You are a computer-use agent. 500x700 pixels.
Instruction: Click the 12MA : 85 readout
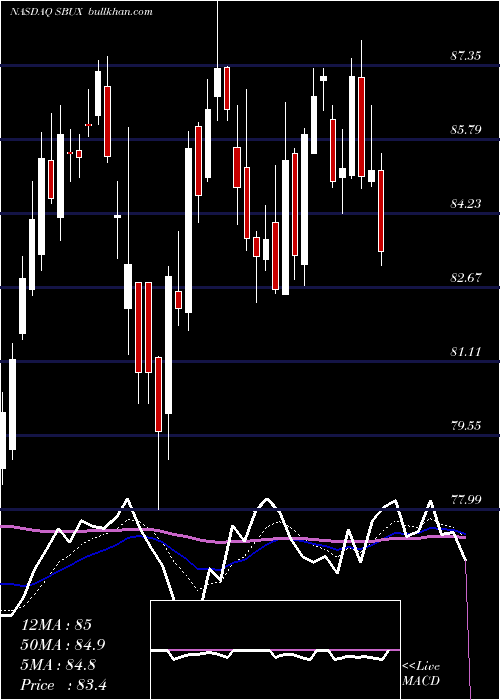pos(56,625)
